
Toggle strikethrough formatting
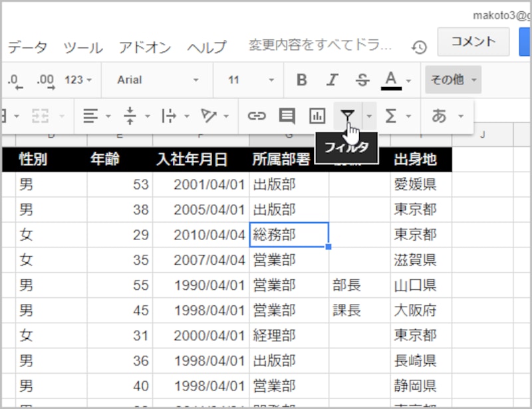coord(362,79)
